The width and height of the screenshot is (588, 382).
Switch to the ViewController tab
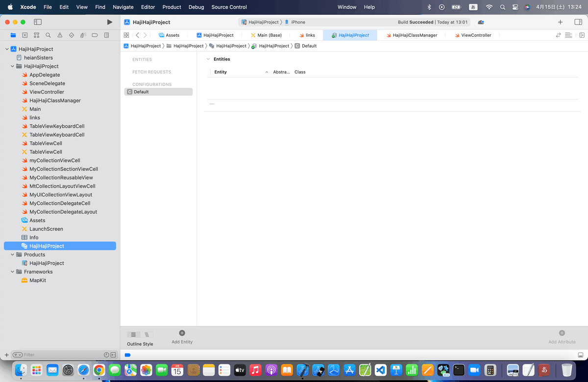[x=472, y=35]
